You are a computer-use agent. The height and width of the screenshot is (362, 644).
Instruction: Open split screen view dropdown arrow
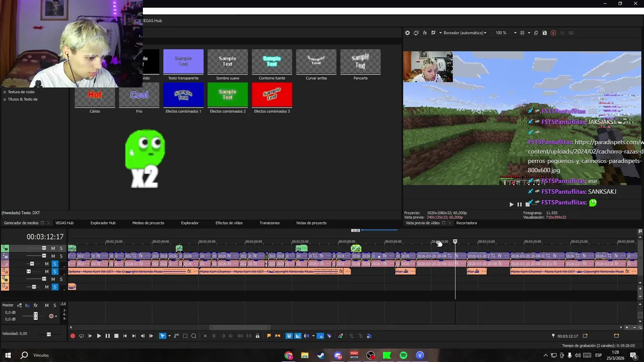(440, 33)
